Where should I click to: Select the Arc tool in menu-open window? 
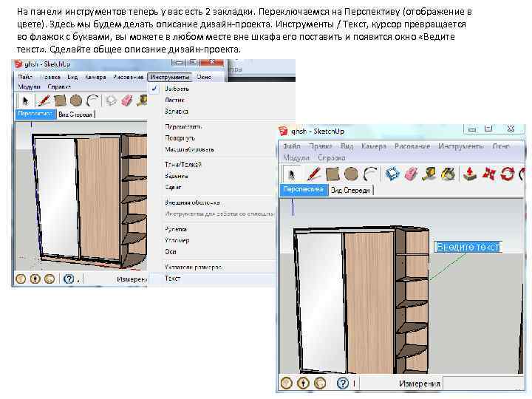pyautogui.click(x=92, y=100)
